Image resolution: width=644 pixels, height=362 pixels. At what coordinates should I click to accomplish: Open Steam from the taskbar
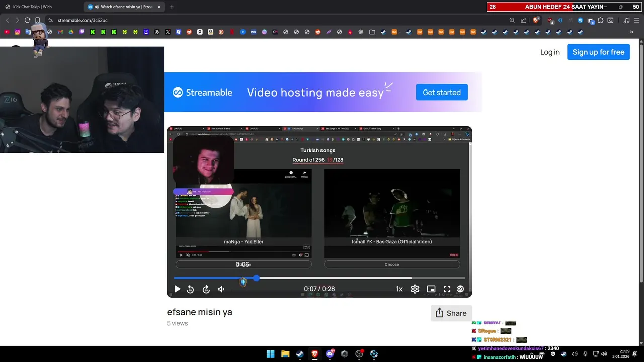coord(300,354)
